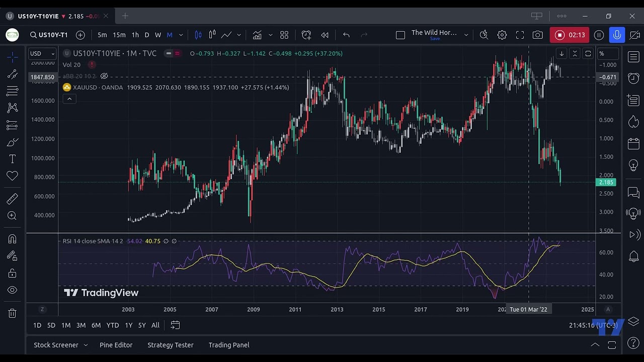Expand the layout manage dropdown arrow
Image resolution: width=644 pixels, height=362 pixels.
tap(466, 35)
